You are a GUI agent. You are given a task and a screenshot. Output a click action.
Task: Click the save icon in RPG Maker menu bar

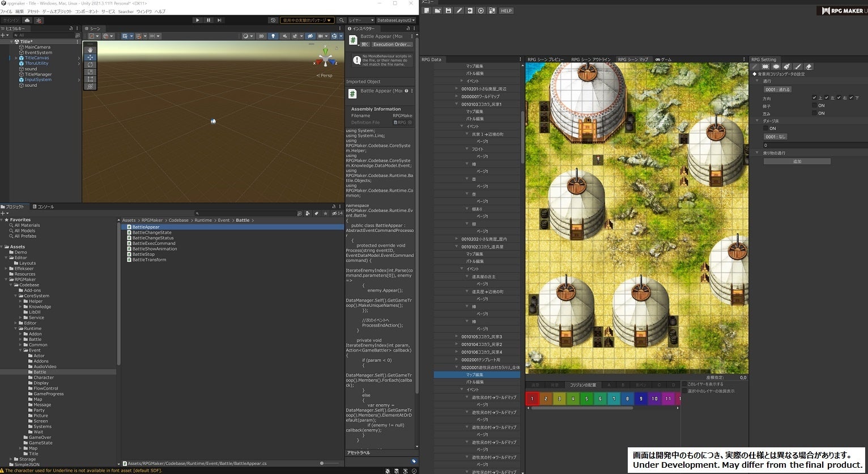(x=448, y=10)
